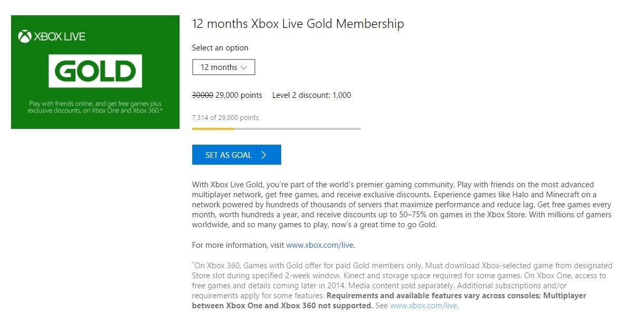Image resolution: width=644 pixels, height=333 pixels.
Task: Click the "7,314 of 29,000 points" progress label
Action: pyautogui.click(x=225, y=117)
